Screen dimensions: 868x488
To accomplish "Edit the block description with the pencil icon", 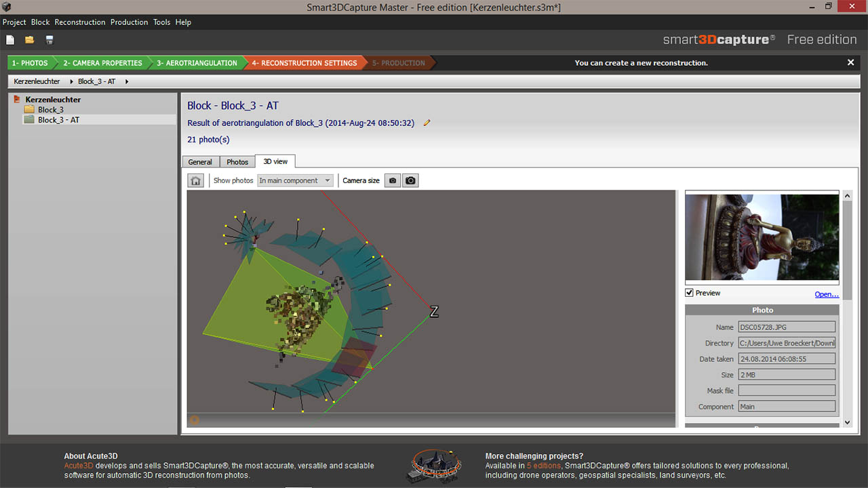I will [x=427, y=123].
